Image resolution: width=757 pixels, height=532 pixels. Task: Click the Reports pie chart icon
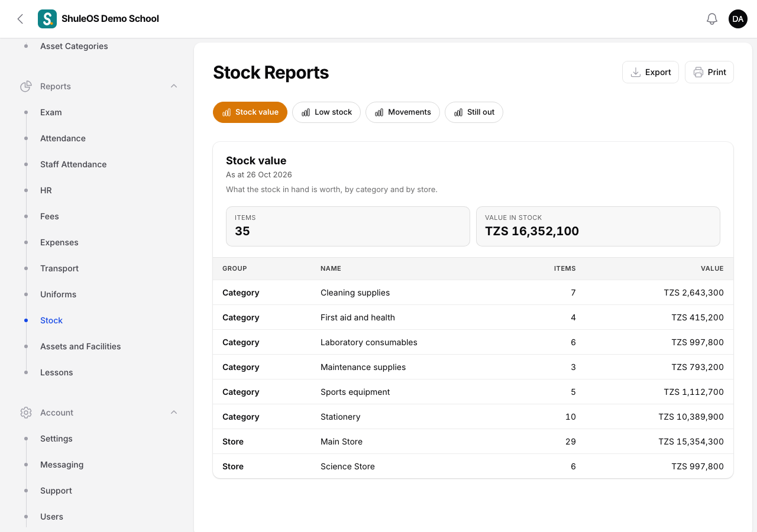click(x=26, y=86)
